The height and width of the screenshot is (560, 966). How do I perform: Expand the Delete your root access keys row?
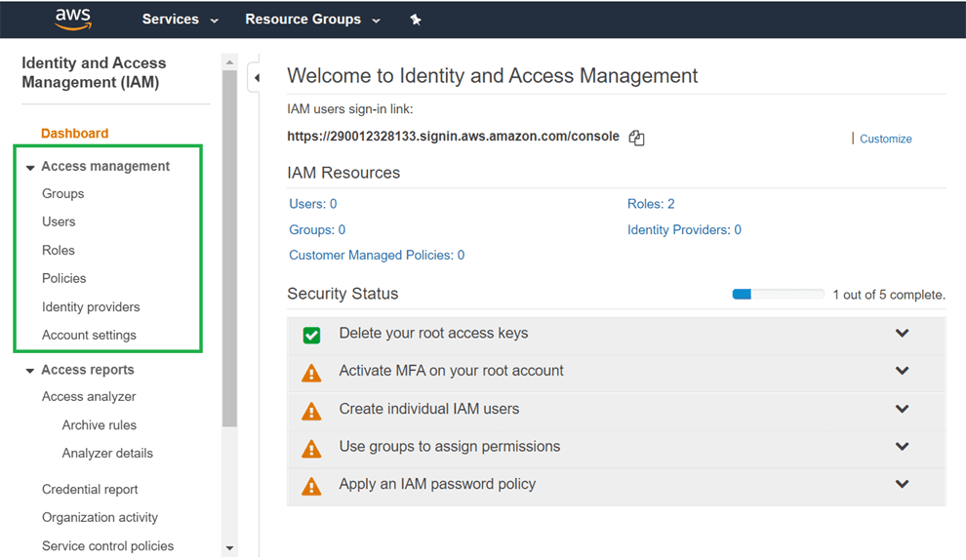pos(902,334)
